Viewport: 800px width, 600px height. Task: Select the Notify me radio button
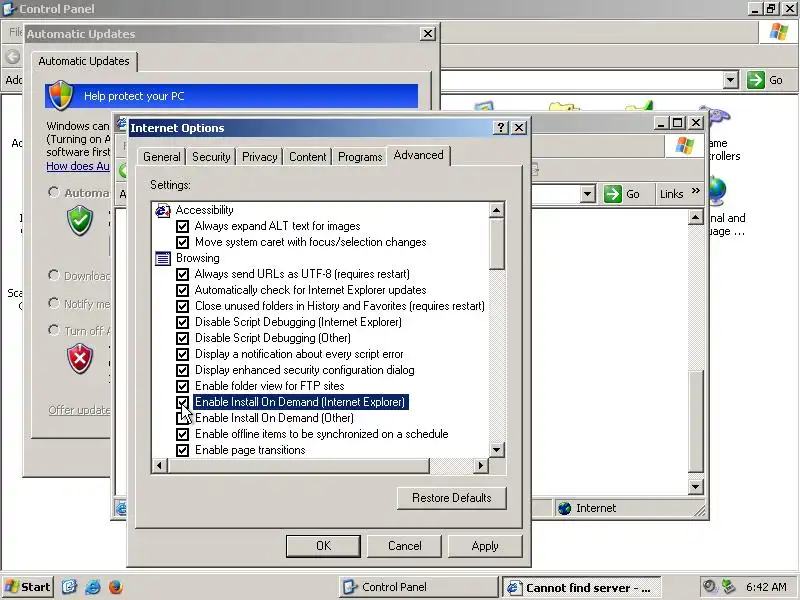[54, 303]
